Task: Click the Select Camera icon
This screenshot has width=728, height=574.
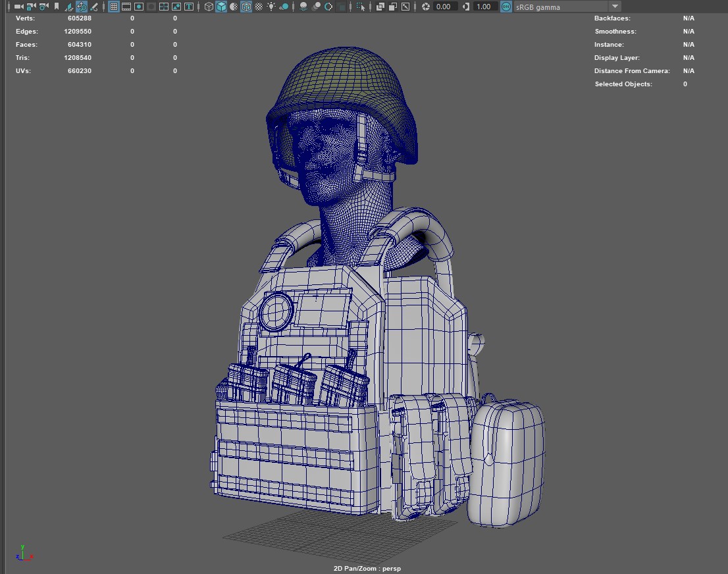Action: point(18,7)
